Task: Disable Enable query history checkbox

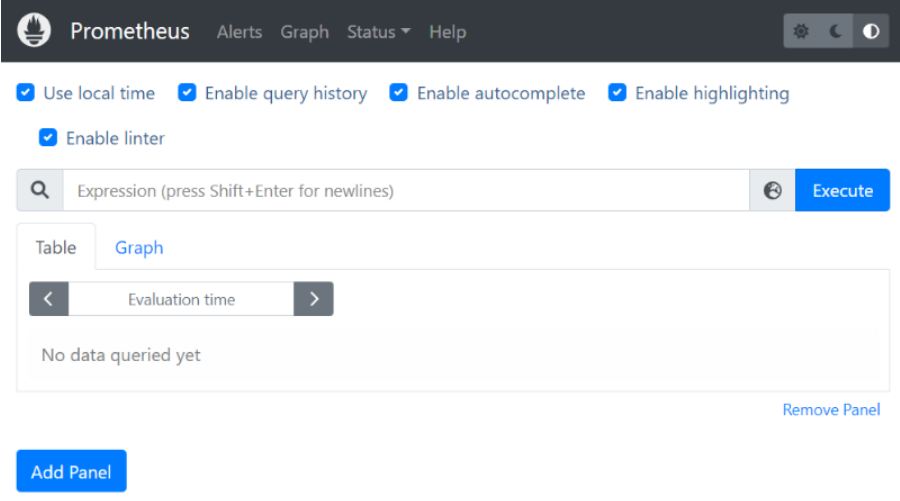Action: coord(187,92)
